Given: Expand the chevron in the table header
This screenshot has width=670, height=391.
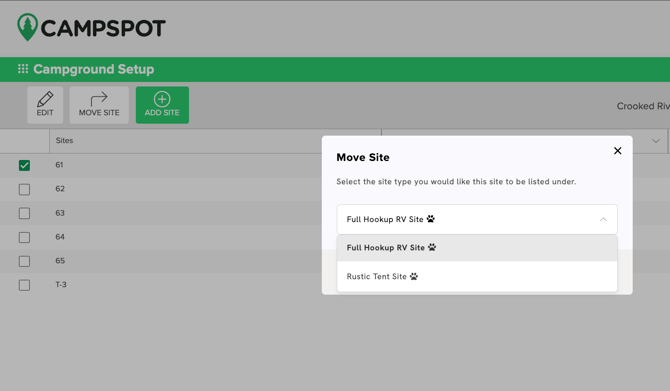Looking at the screenshot, I should click(655, 141).
